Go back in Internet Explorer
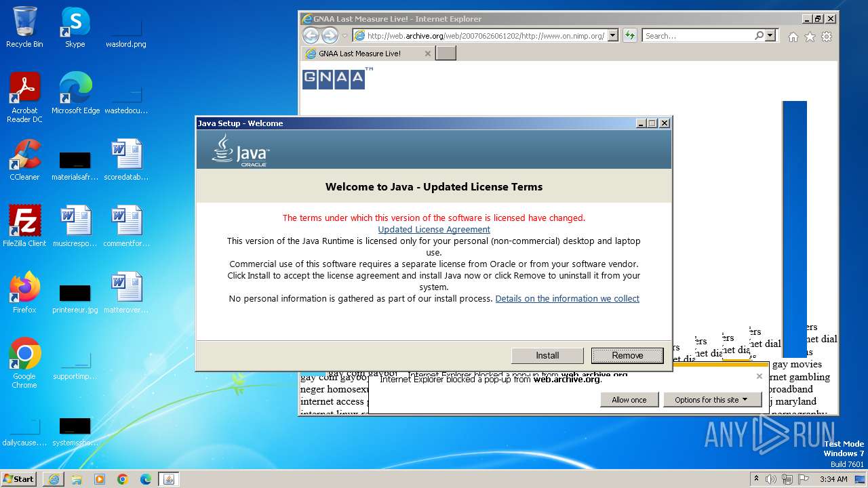Viewport: 868px width, 488px height. (311, 36)
